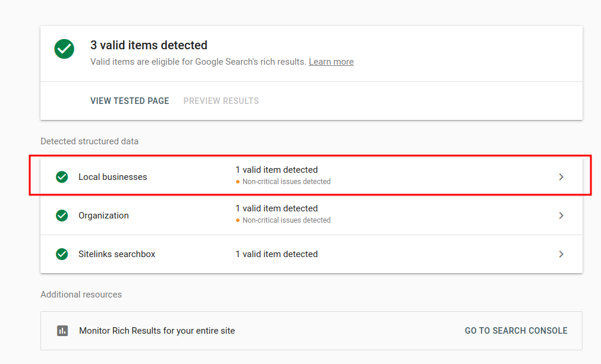Image resolution: width=601 pixels, height=364 pixels.
Task: Click the green check icon beside Sitelinks searchbox
Action: 62,254
